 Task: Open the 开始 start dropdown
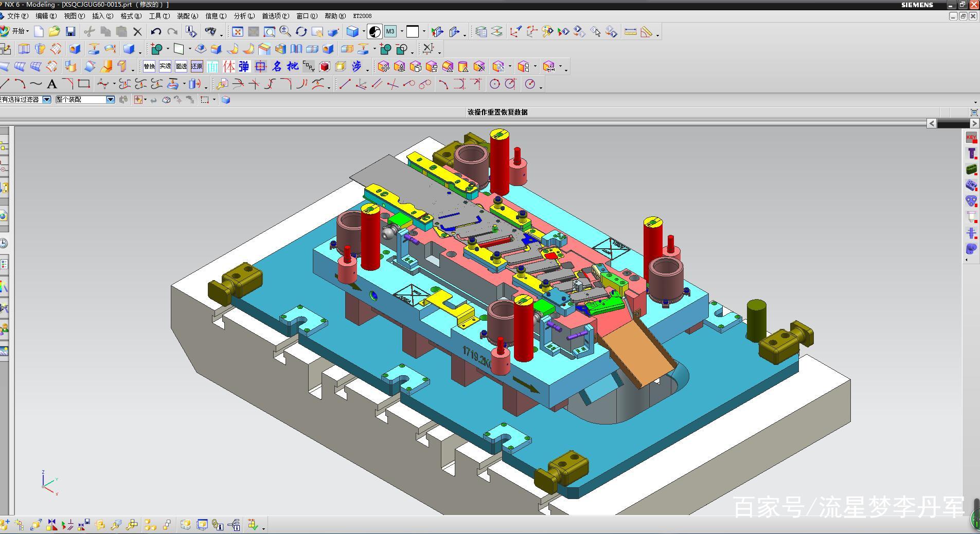20,32
